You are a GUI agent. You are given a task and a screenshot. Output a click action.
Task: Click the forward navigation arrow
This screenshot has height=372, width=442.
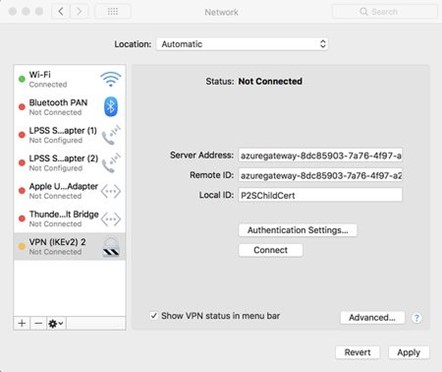click(79, 12)
